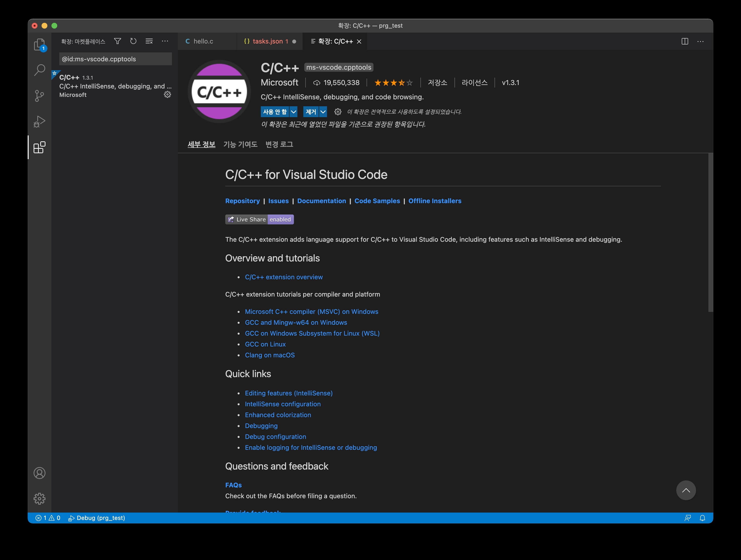Viewport: 741px width, 560px height.
Task: Click the 사용 안 함 disable button
Action: coord(275,112)
